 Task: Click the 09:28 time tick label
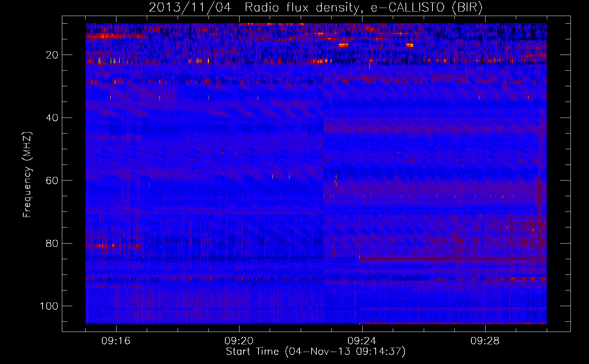pos(485,341)
